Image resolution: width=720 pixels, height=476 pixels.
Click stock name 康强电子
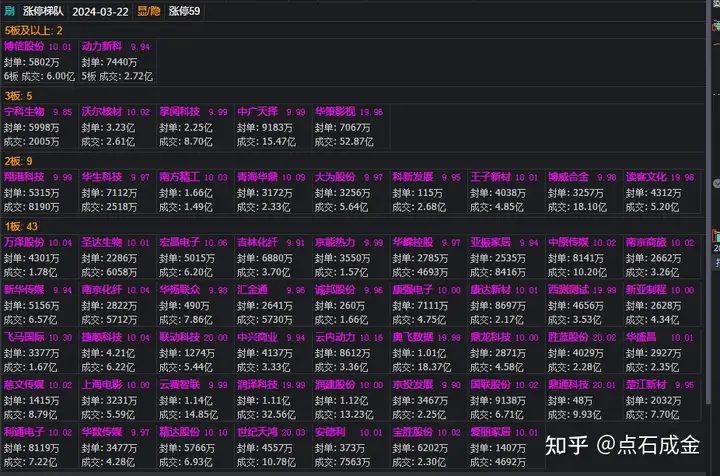click(x=412, y=290)
